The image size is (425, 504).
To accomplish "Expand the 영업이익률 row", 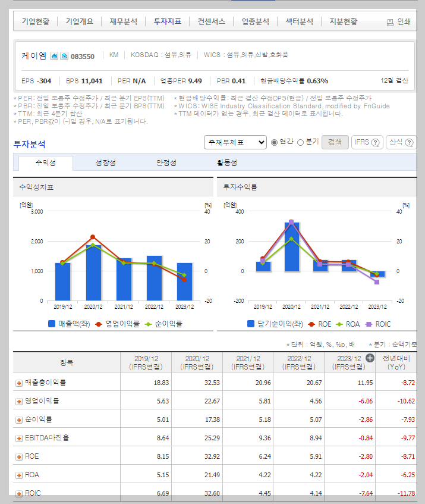I will point(19,402).
